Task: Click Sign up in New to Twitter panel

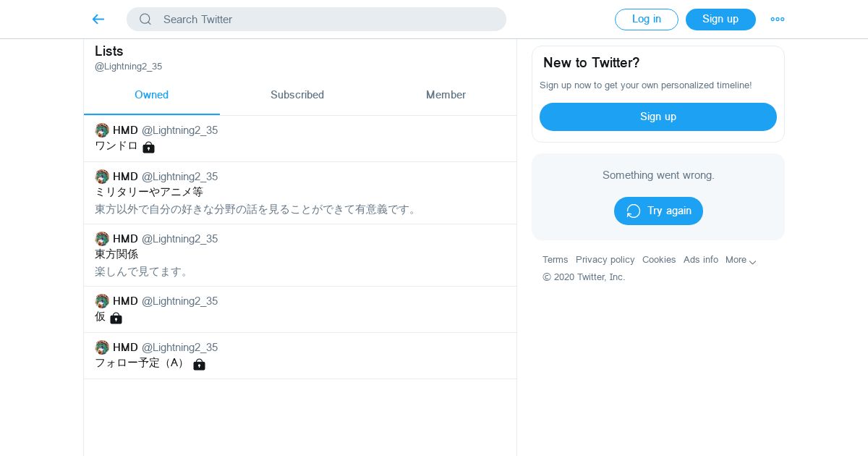Action: tap(658, 117)
